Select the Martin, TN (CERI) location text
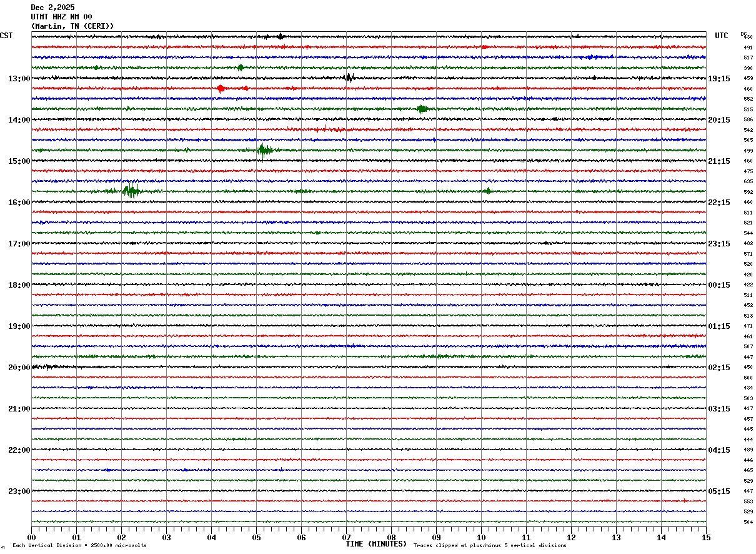This screenshot has width=756, height=554. (72, 26)
